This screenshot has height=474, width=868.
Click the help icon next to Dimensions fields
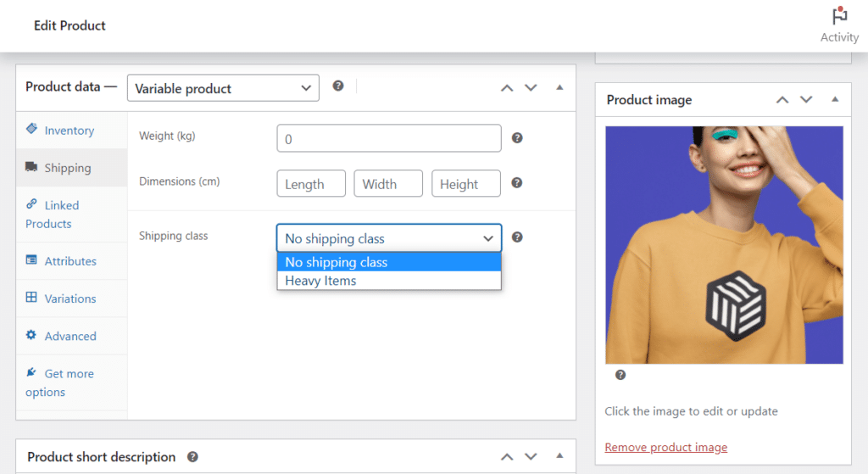coord(516,183)
